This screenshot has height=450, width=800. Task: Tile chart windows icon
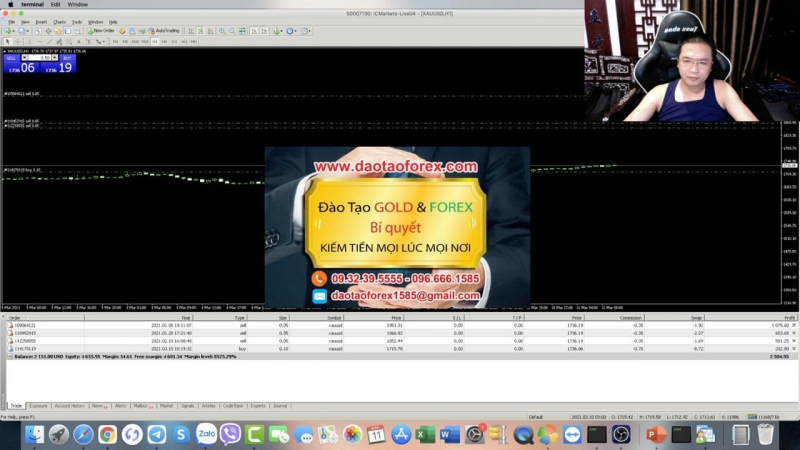tap(241, 31)
